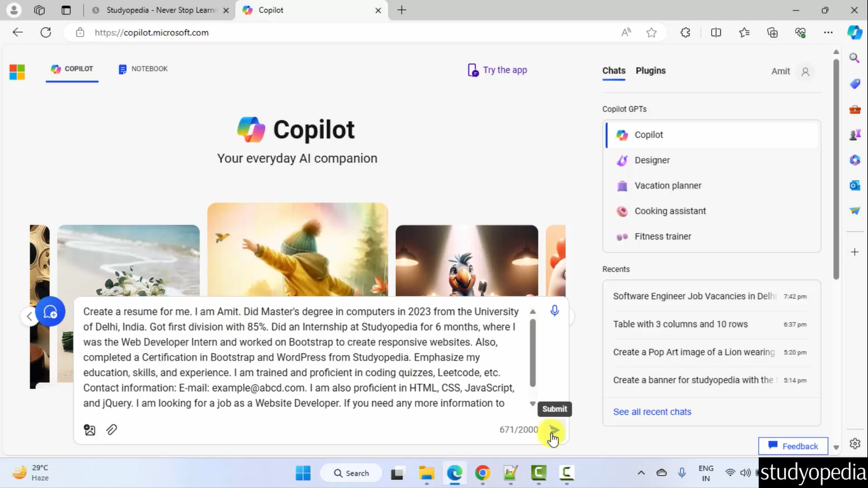This screenshot has height=488, width=868.
Task: Click inside the prompt text area
Action: click(x=302, y=357)
